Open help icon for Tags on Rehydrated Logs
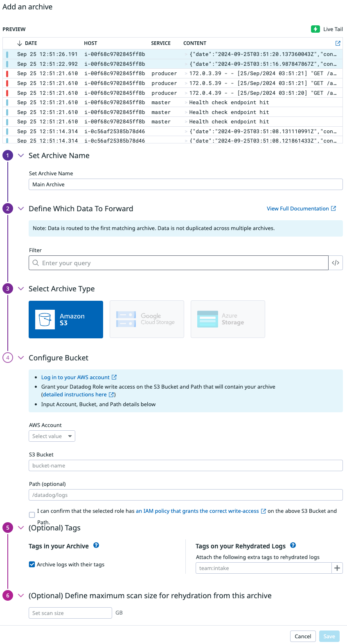Viewport: 347px width, 644px height. click(293, 545)
